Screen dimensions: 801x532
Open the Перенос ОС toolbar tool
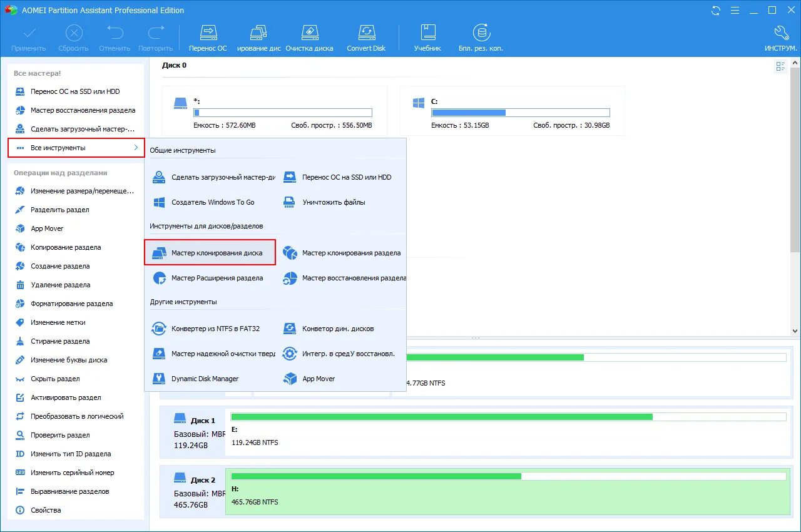pos(208,38)
